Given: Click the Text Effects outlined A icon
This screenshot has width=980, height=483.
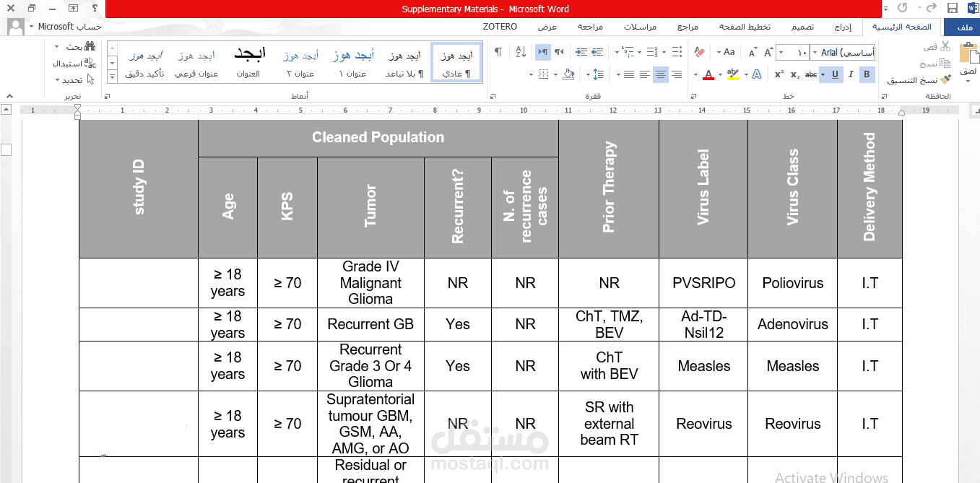Looking at the screenshot, I should [x=756, y=74].
